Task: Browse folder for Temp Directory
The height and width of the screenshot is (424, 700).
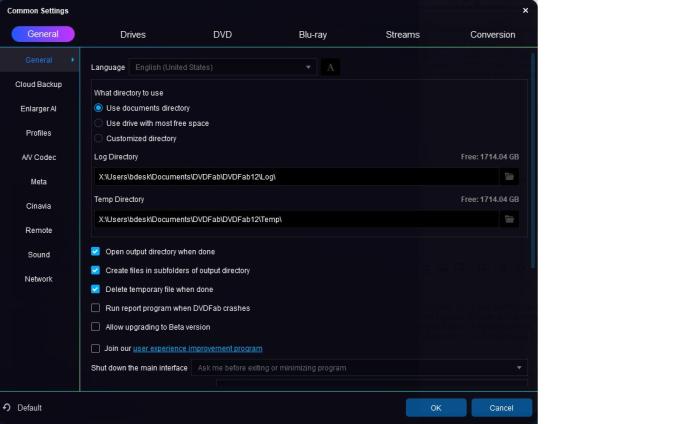Action: click(509, 219)
